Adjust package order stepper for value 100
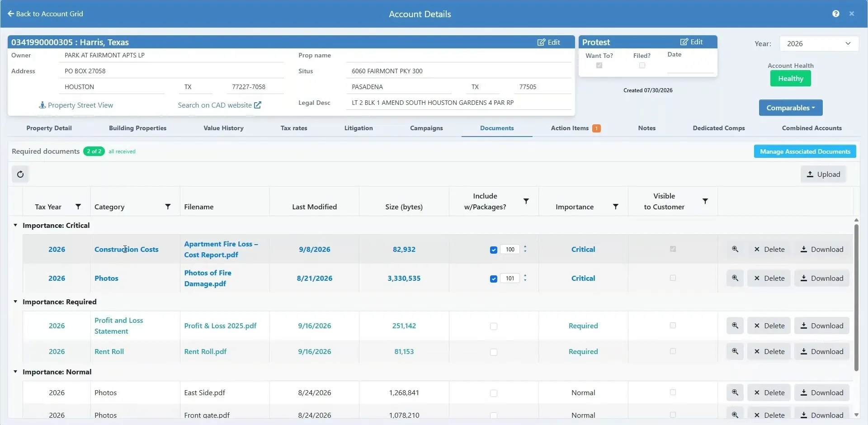This screenshot has width=868, height=425. tap(525, 249)
